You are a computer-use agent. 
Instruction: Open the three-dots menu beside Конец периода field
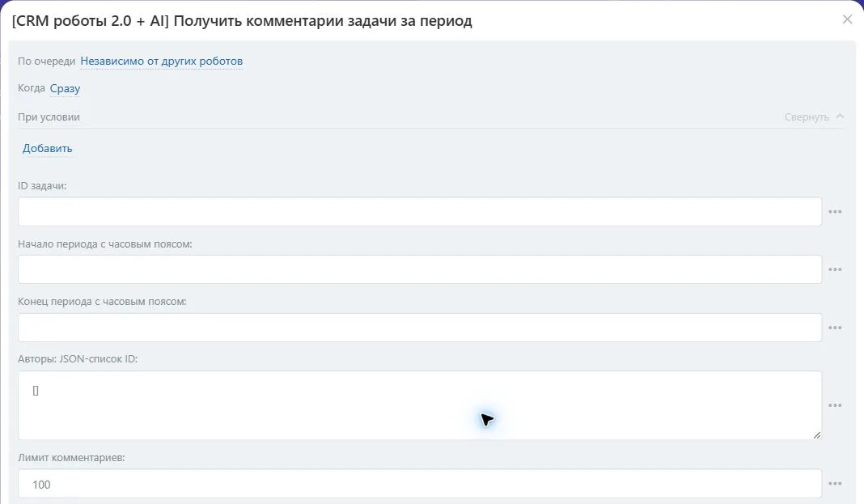835,328
